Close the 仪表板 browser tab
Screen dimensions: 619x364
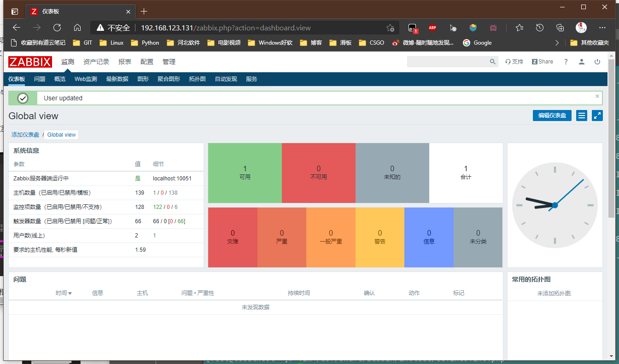point(128,12)
